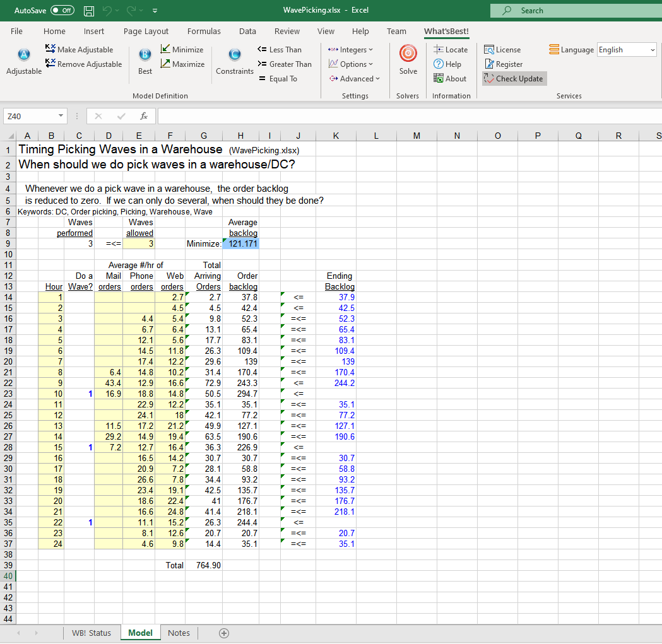The width and height of the screenshot is (662, 644).
Task: Expand the Name Box dropdown arrow
Action: click(61, 116)
